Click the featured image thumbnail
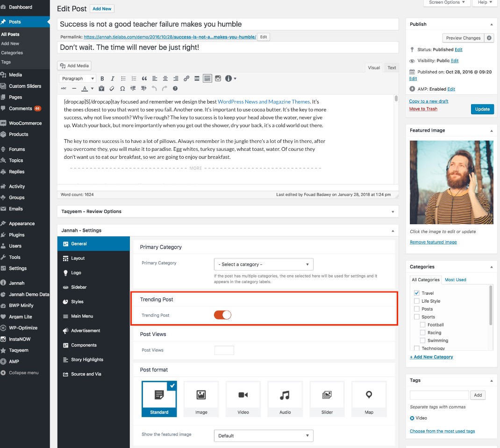The image size is (500, 448). (x=451, y=182)
